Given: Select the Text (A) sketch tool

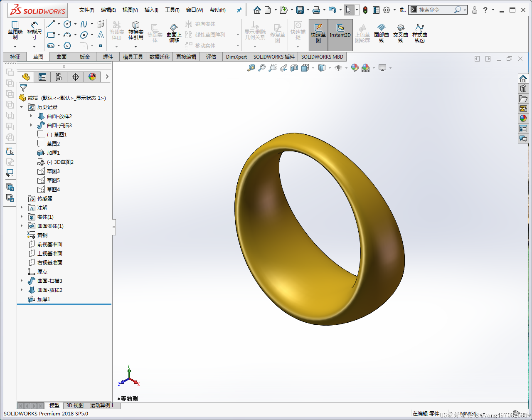Looking at the screenshot, I should coord(101,35).
